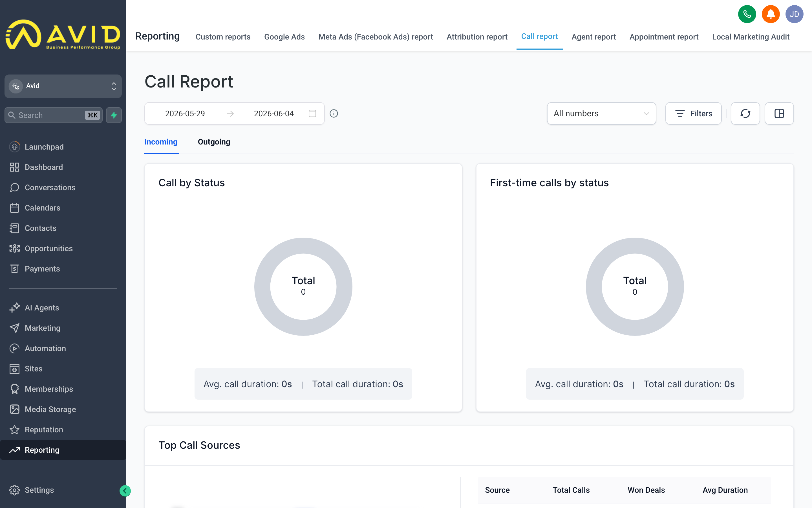Open Contacts in the sidebar
The width and height of the screenshot is (812, 508).
(63, 228)
